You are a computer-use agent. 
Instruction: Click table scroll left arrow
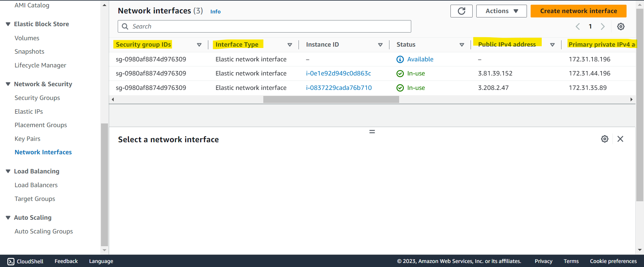[x=113, y=100]
